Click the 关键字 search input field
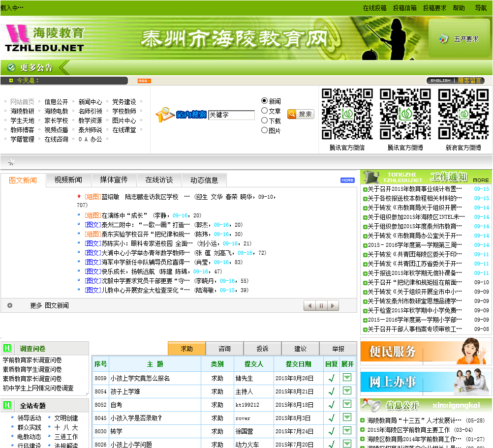Image resolution: width=493 pixels, height=448 pixels. [231, 115]
